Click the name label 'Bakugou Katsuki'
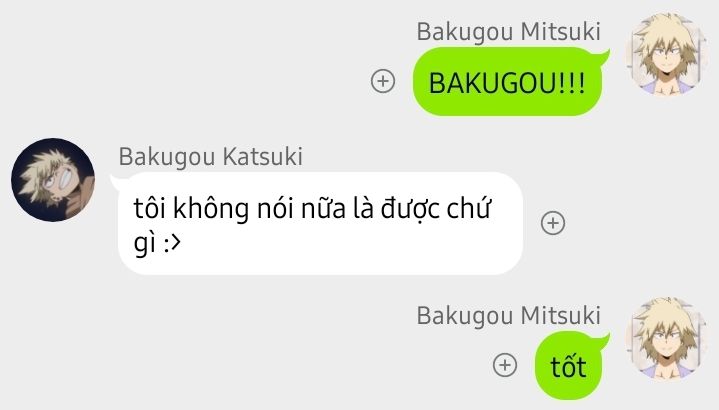The image size is (719, 410). pyautogui.click(x=210, y=157)
